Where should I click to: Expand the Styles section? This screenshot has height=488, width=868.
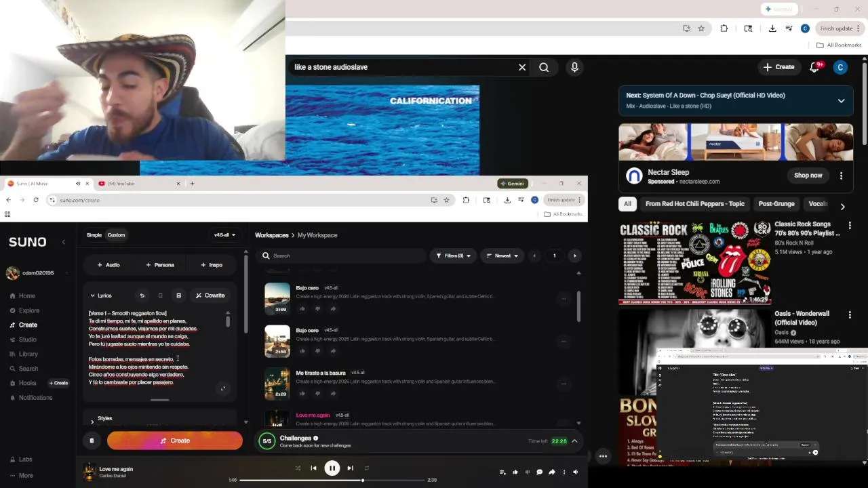pyautogui.click(x=101, y=418)
